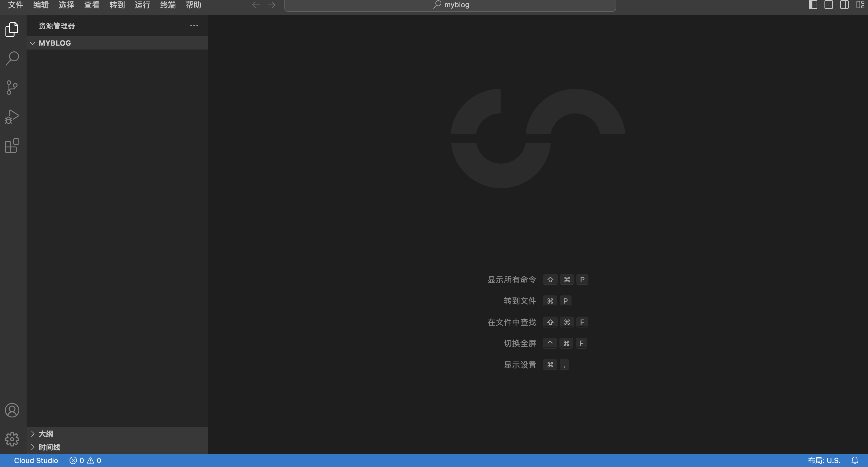Toggle the secondary sidebar visibility
Screen dimensions: 868x467
coord(844,5)
